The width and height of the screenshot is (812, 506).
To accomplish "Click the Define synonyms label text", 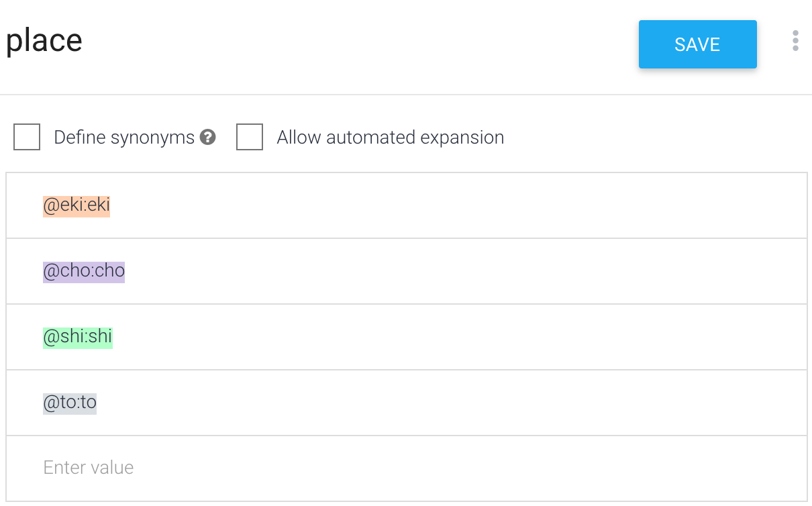I will [124, 138].
